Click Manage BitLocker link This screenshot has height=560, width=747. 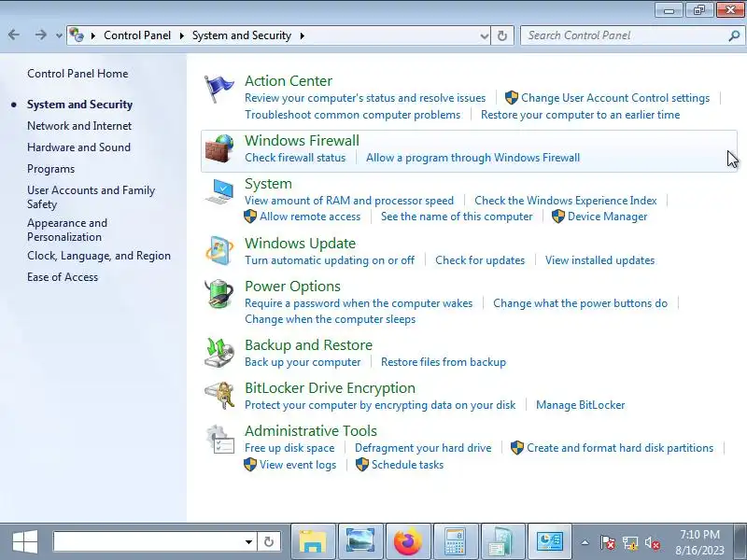[580, 405]
